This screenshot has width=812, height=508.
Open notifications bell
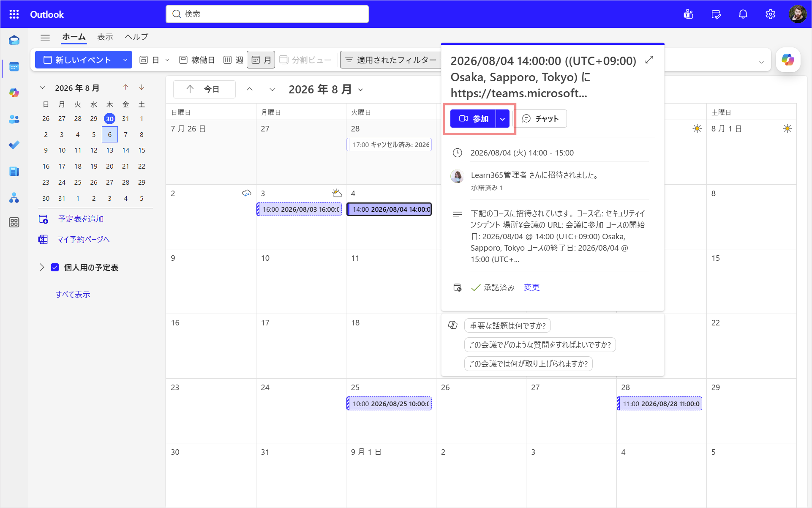[743, 14]
